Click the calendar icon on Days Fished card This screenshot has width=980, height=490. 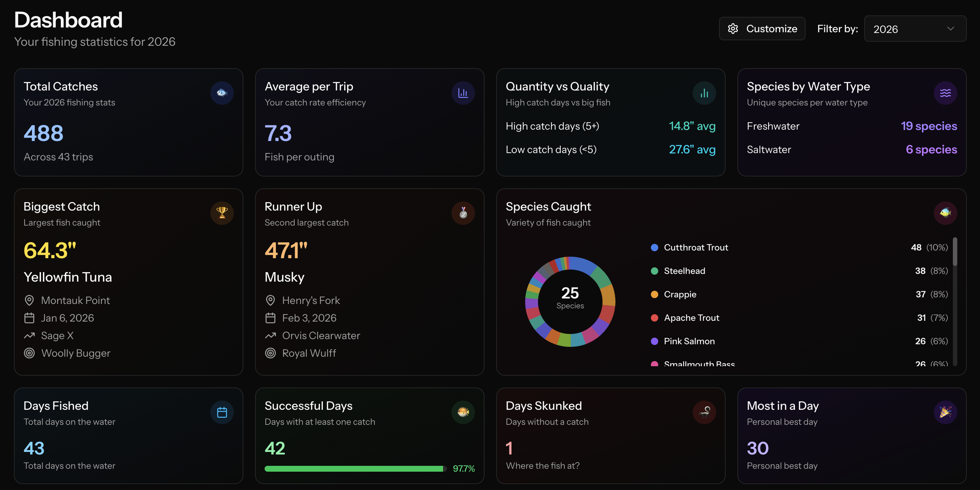pos(222,412)
